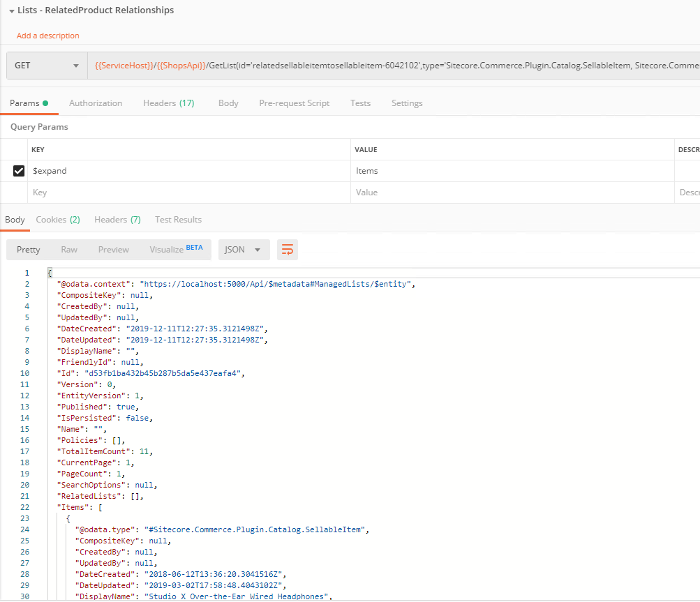This screenshot has width=700, height=602.
Task: Click the "Items": [ line
Action: click(x=80, y=507)
